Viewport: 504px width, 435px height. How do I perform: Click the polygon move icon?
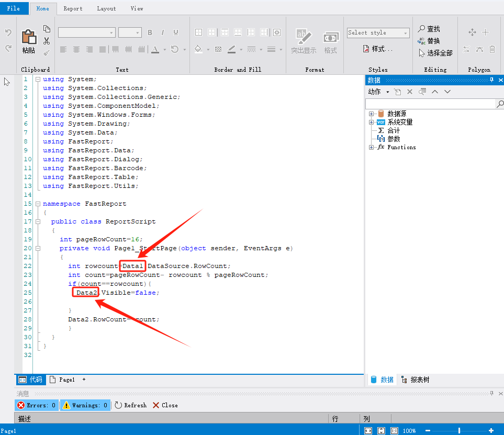[472, 32]
